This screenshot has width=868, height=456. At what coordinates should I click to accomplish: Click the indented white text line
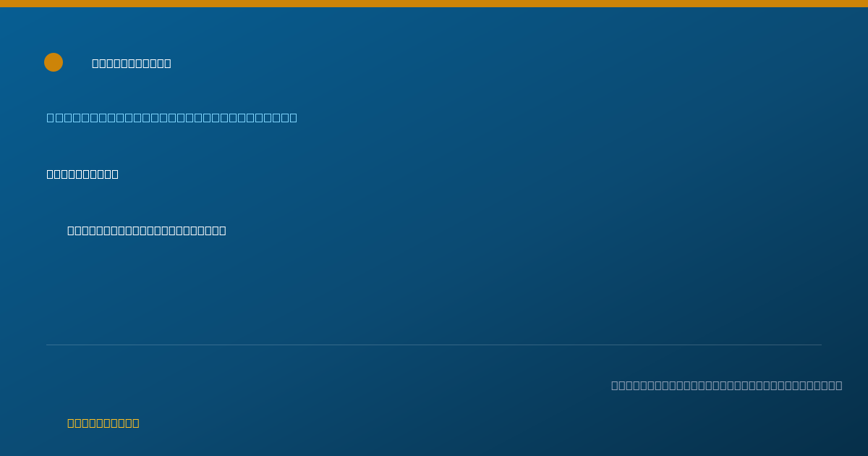pos(147,231)
